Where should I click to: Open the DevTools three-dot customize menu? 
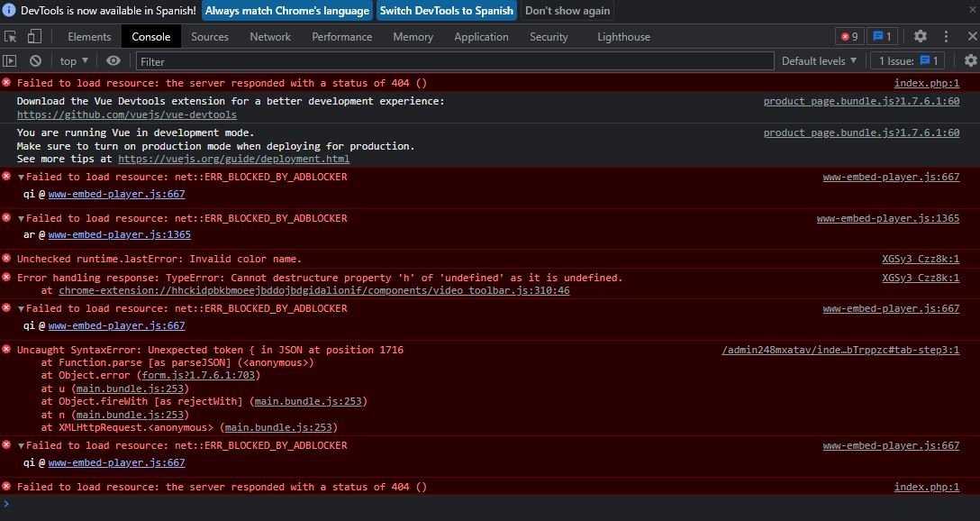click(x=946, y=37)
